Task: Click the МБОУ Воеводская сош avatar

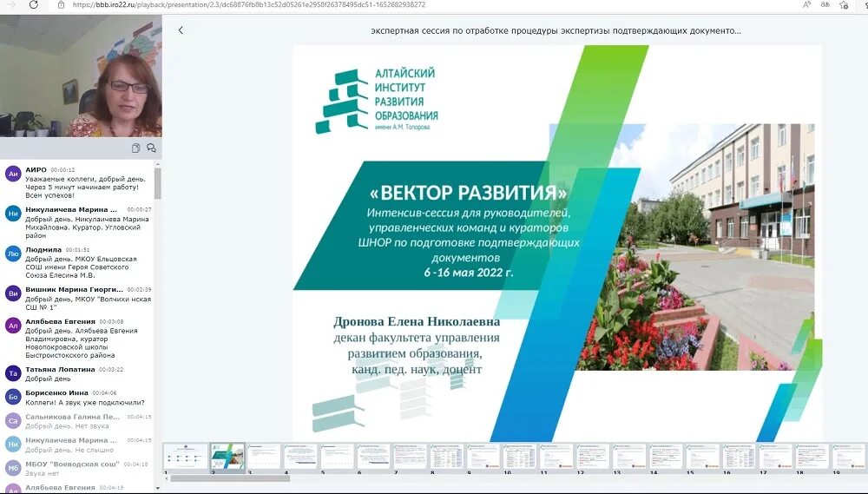Action: [13, 469]
